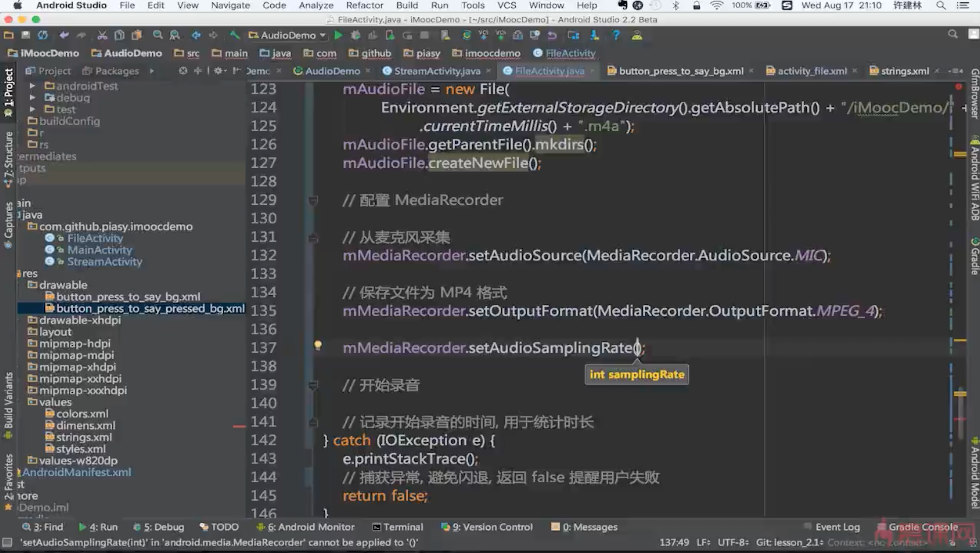Click the Debug bug icon in the toolbar
This screenshot has height=553, width=980.
click(355, 35)
